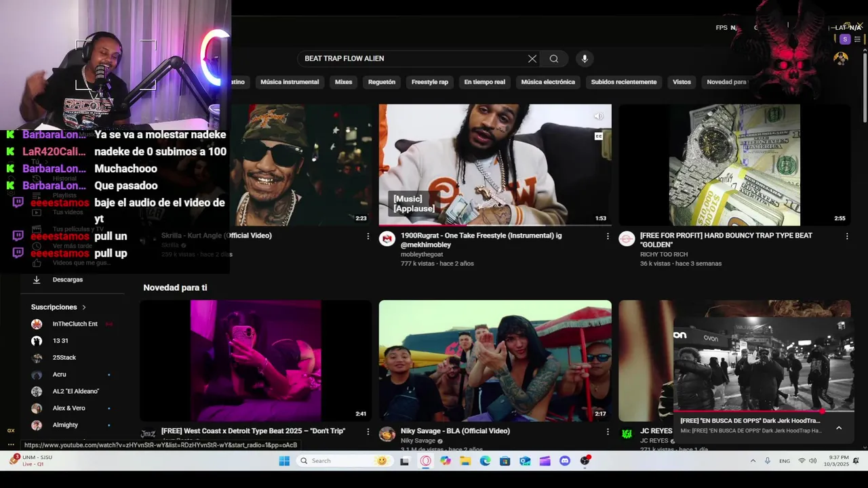This screenshot has height=488, width=868.
Task: Open options menu for Niky Savage BLA video
Action: pyautogui.click(x=608, y=431)
